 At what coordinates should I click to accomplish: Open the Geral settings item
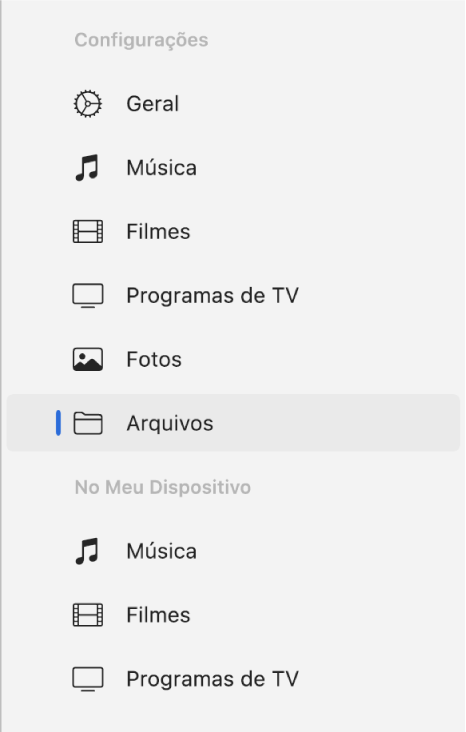tap(233, 104)
